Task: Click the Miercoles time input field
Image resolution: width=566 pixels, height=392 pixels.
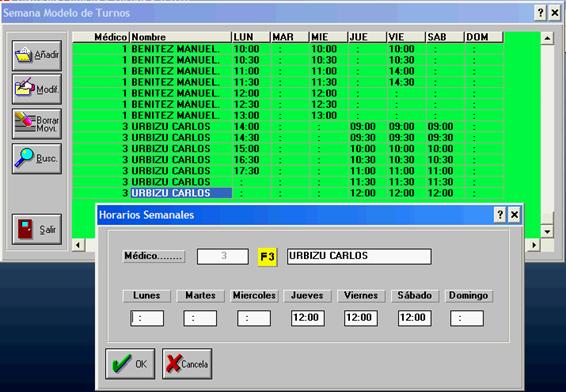Action: (254, 318)
